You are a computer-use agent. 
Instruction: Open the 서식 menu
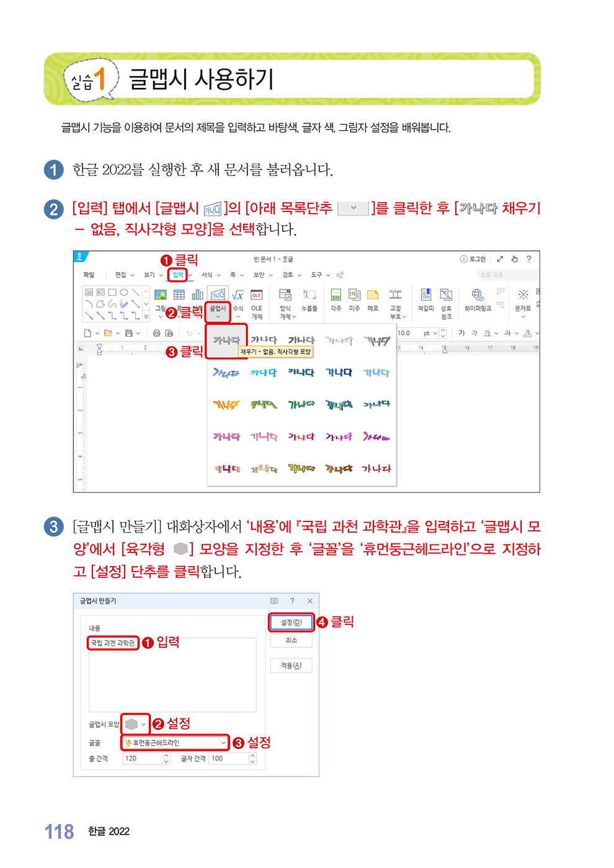point(207,275)
